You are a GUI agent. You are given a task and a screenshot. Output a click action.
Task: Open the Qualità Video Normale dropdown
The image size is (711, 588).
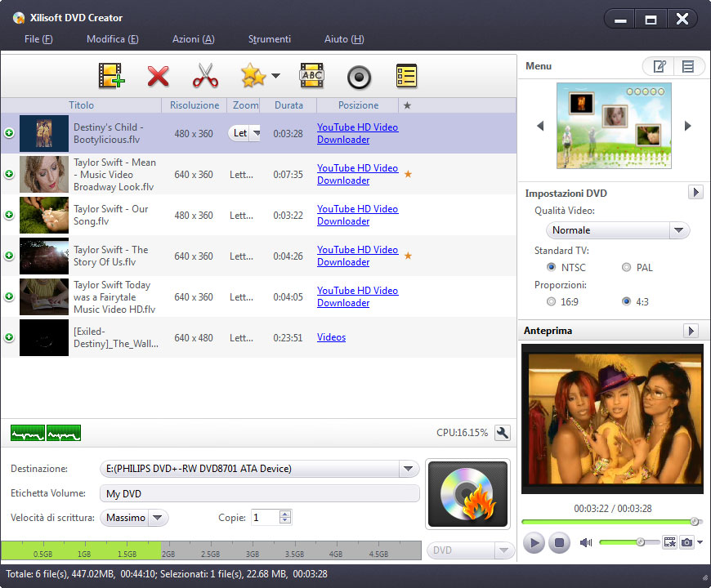[x=679, y=230]
